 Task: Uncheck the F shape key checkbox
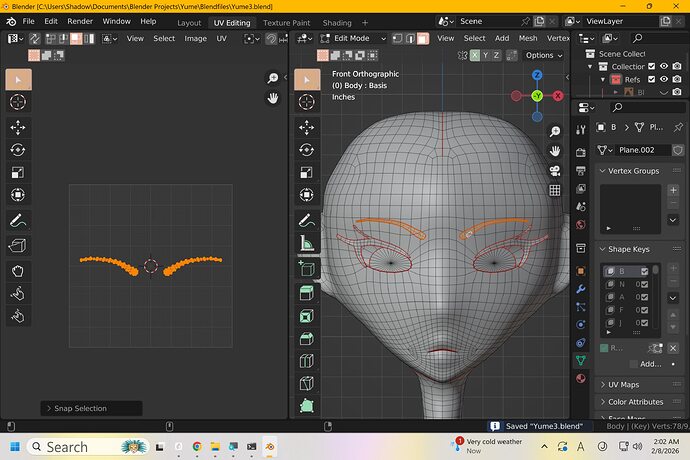pos(644,310)
